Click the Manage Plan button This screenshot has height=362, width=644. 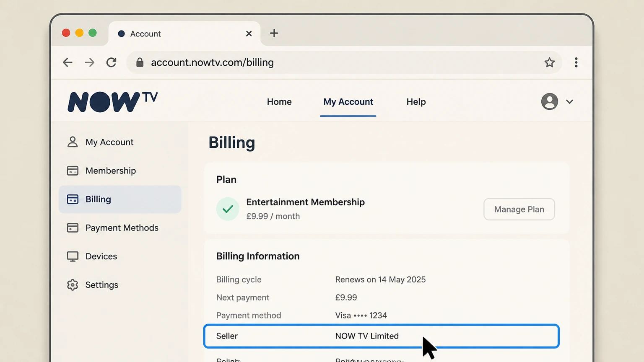coord(519,209)
